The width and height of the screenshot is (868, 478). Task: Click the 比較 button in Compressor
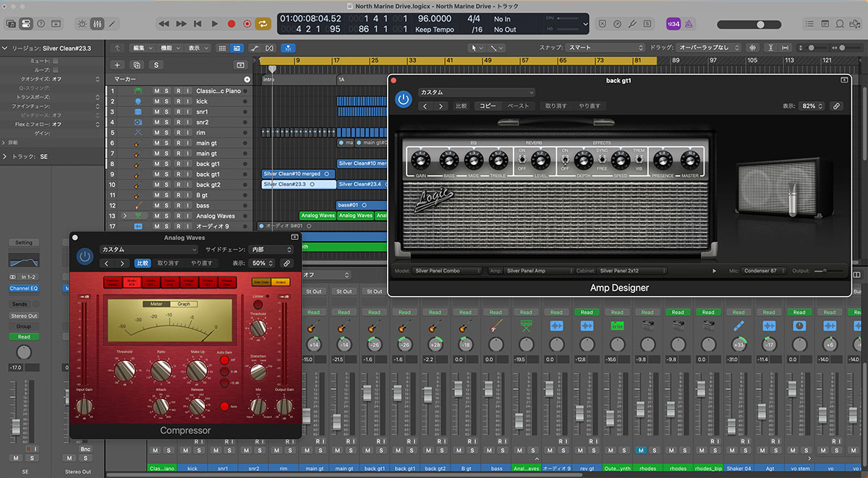pyautogui.click(x=143, y=263)
